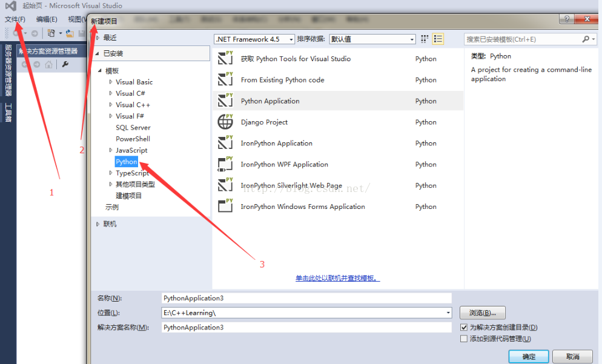602x364 pixels.
Task: Click the New Project toolbar icon
Action: 51,33
